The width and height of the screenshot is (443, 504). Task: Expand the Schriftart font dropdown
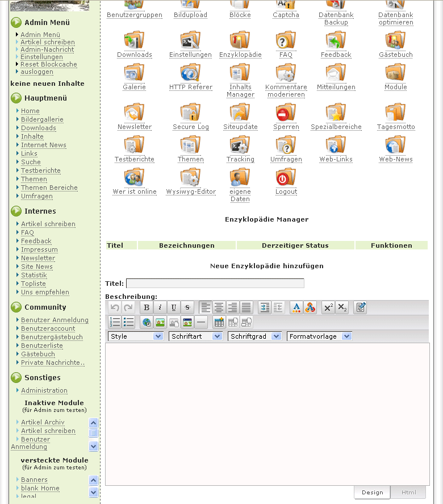click(x=195, y=336)
